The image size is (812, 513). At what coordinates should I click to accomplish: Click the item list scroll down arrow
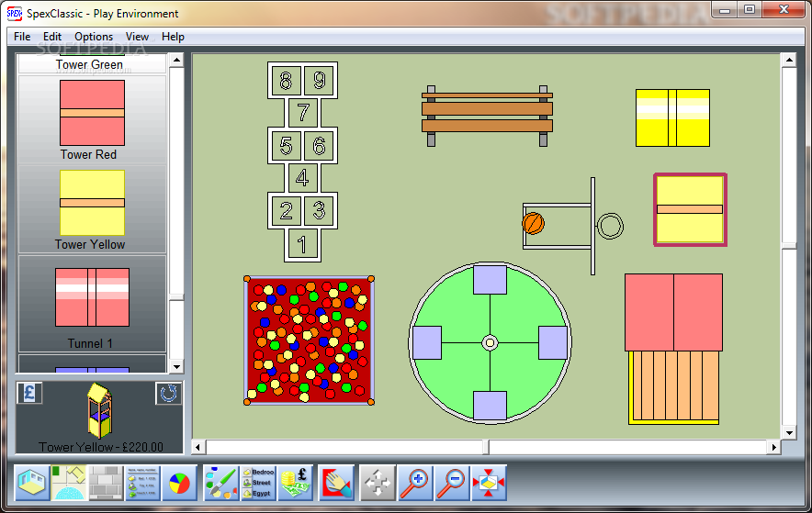(x=176, y=367)
